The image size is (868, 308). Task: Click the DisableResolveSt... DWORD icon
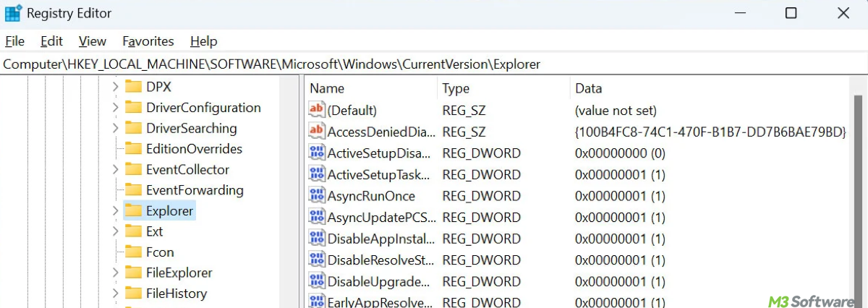click(x=317, y=260)
